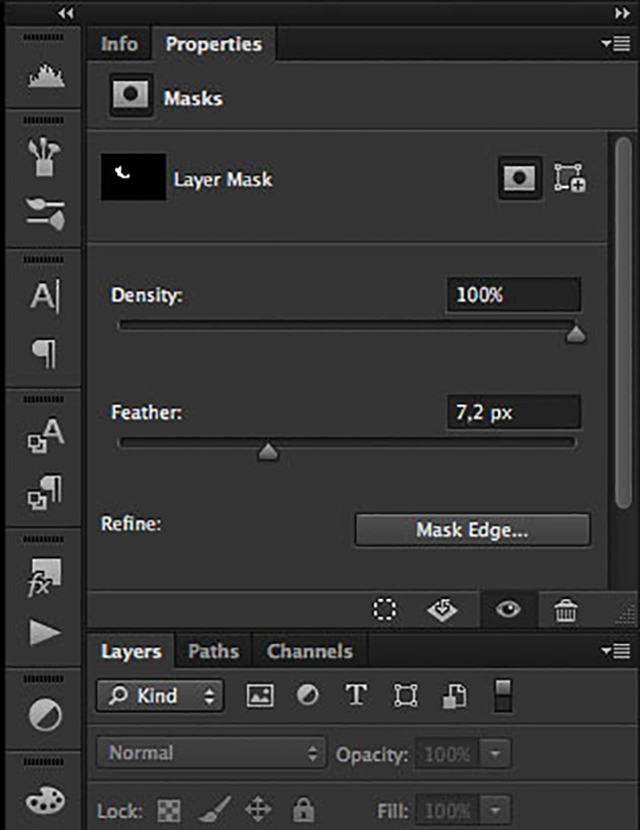This screenshot has height=830, width=640.
Task: Filter layers by smart objects
Action: 455,696
